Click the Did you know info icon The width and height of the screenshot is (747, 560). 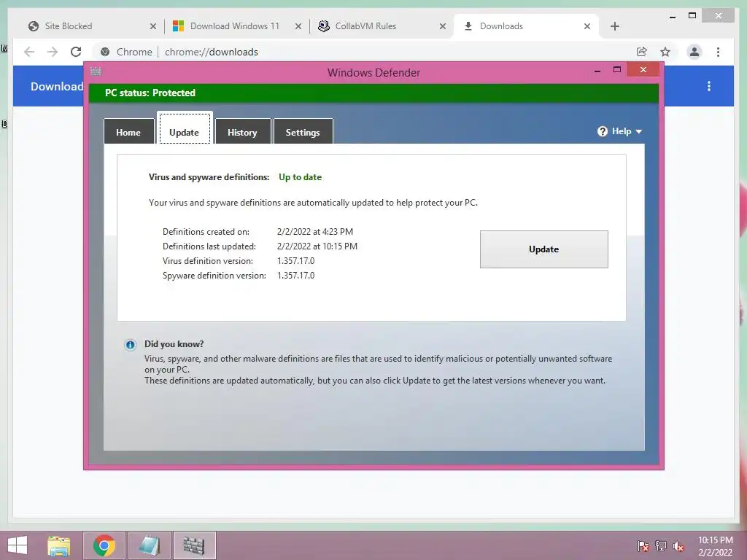(130, 345)
